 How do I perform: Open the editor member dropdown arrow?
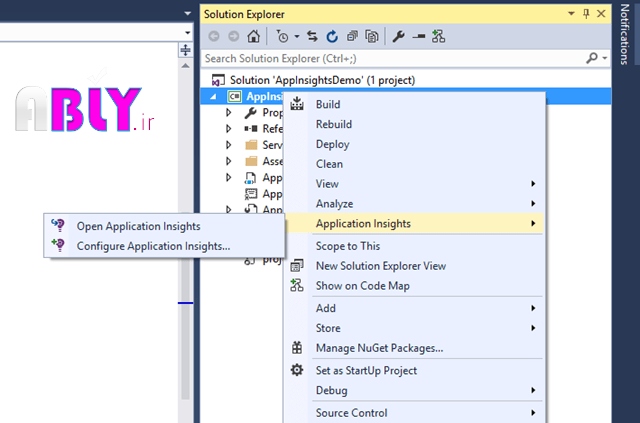click(x=187, y=32)
